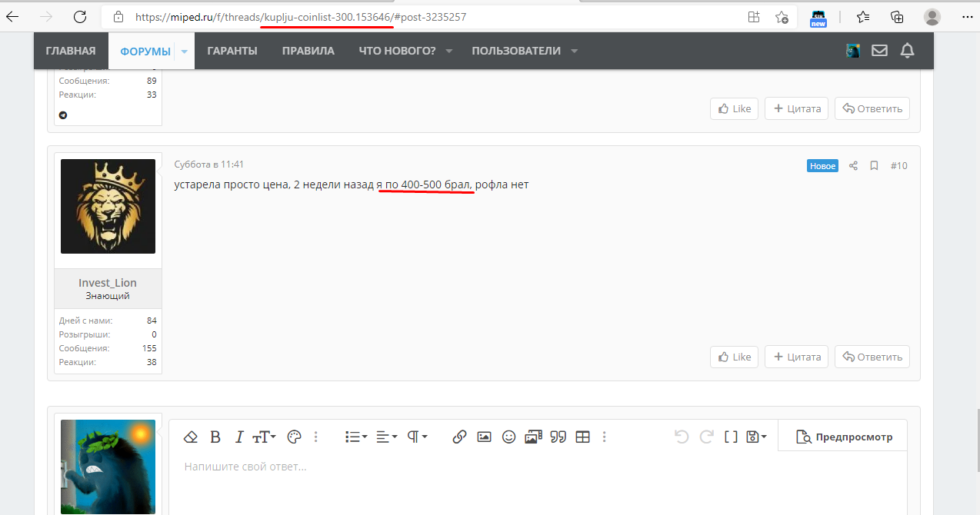Insert a table in the reply
Viewport: 980px width, 515px height.
tap(583, 437)
